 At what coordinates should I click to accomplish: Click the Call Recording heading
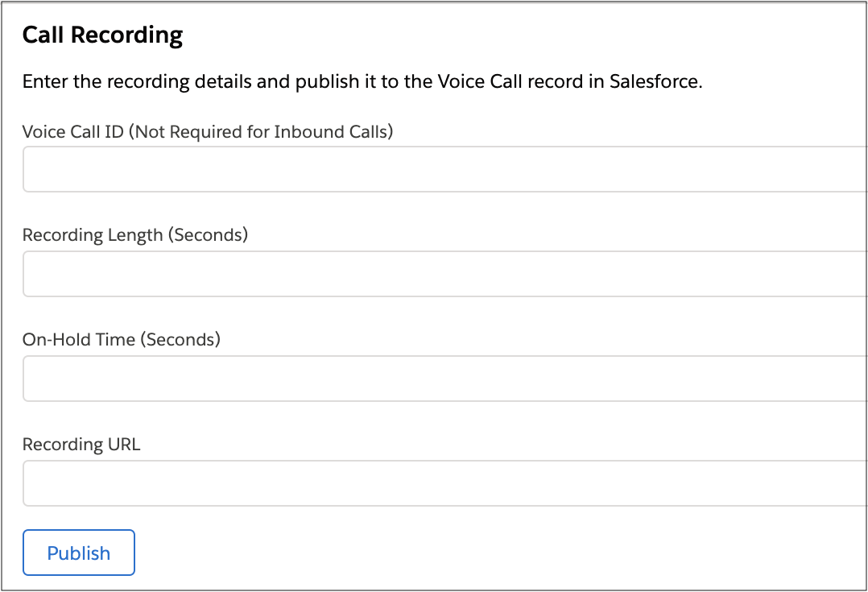[102, 35]
